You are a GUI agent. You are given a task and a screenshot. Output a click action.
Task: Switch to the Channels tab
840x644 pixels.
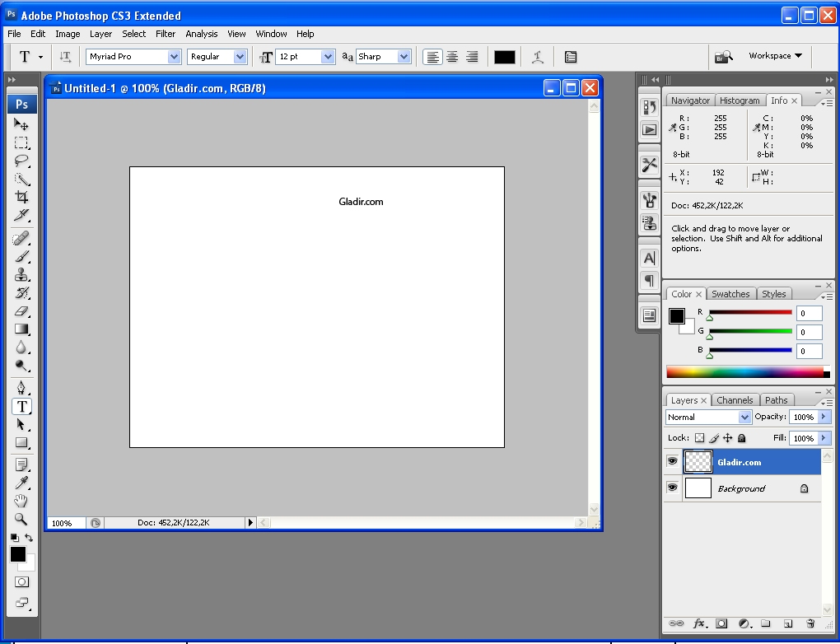click(x=735, y=400)
